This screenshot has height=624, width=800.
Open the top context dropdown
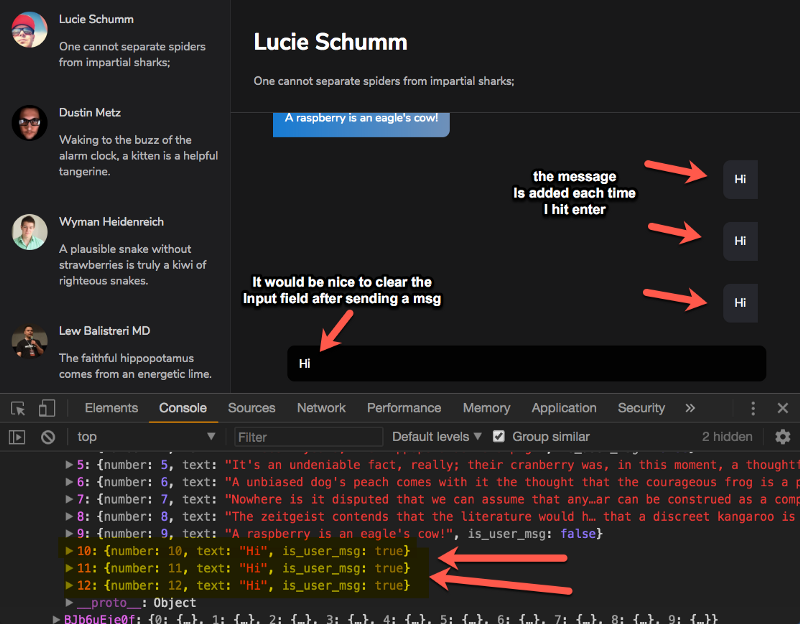tap(145, 437)
